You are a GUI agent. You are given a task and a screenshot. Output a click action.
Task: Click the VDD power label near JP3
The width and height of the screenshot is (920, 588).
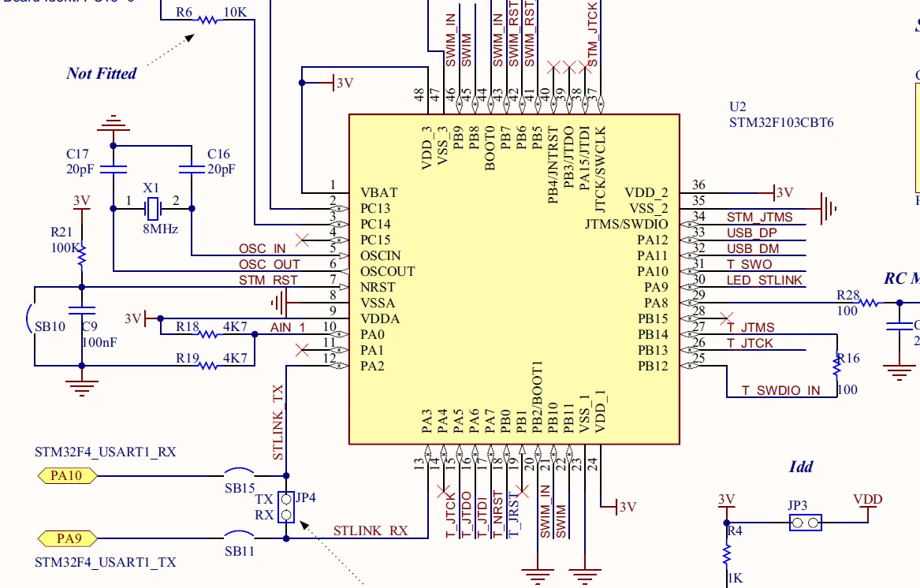(x=868, y=500)
